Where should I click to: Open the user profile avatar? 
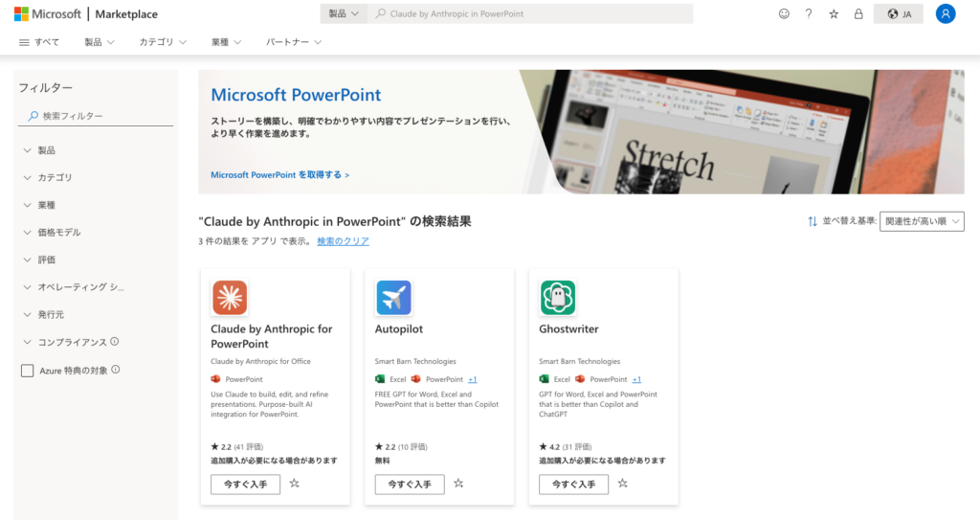tap(946, 14)
